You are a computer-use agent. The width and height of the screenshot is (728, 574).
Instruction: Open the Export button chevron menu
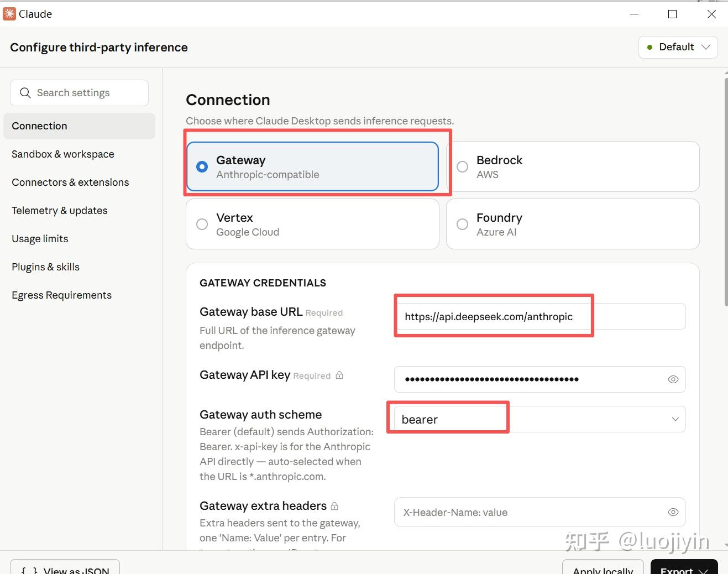point(703,571)
